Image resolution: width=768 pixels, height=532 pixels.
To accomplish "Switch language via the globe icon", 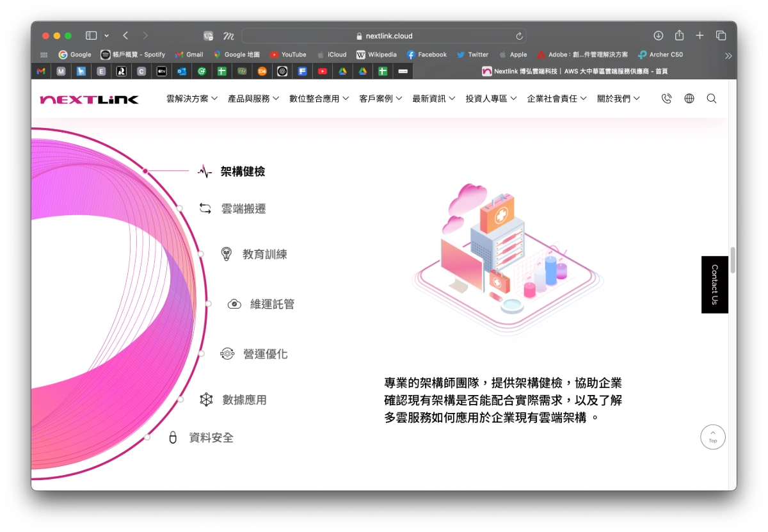I will coord(689,98).
